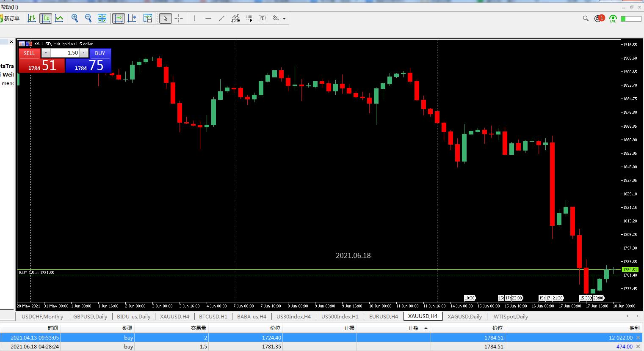
Task: Click the blue buy price 1784.75 panel
Action: 88,66
